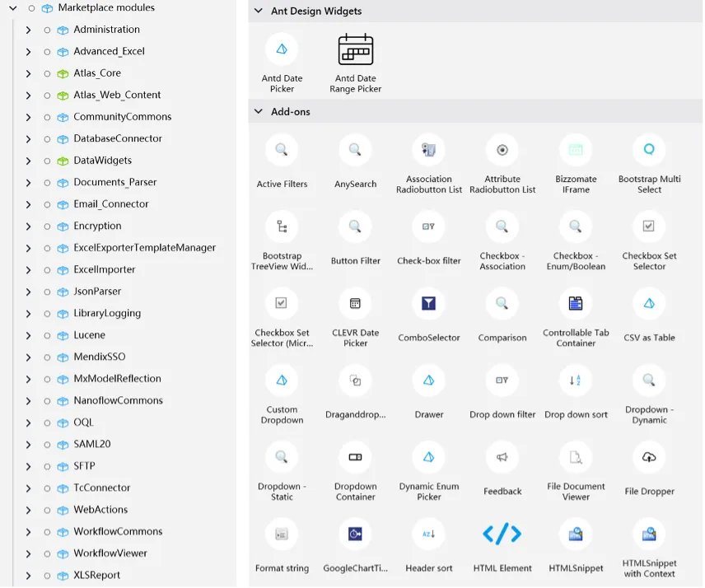705x588 pixels.
Task: Select the Draganddrop widget icon
Action: click(x=355, y=380)
